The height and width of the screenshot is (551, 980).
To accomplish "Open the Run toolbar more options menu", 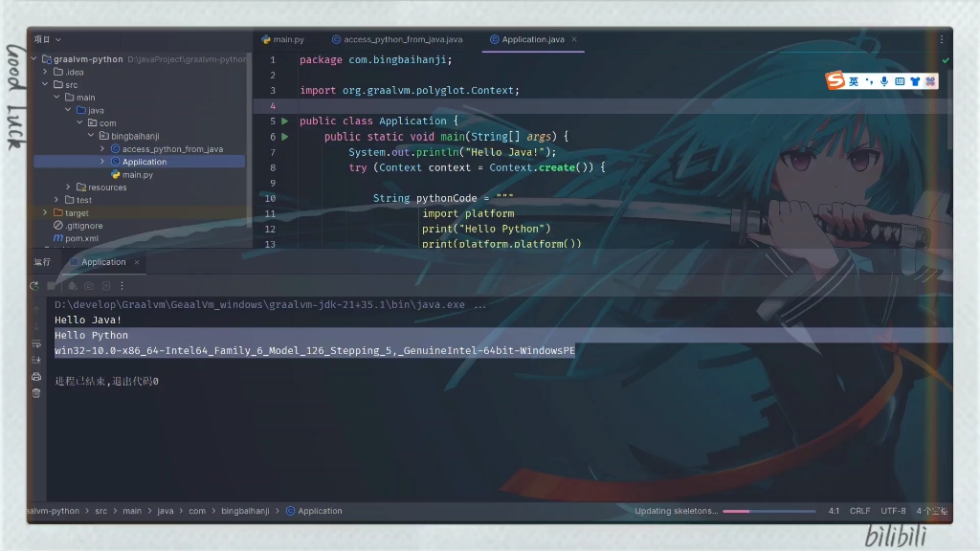I will point(122,285).
